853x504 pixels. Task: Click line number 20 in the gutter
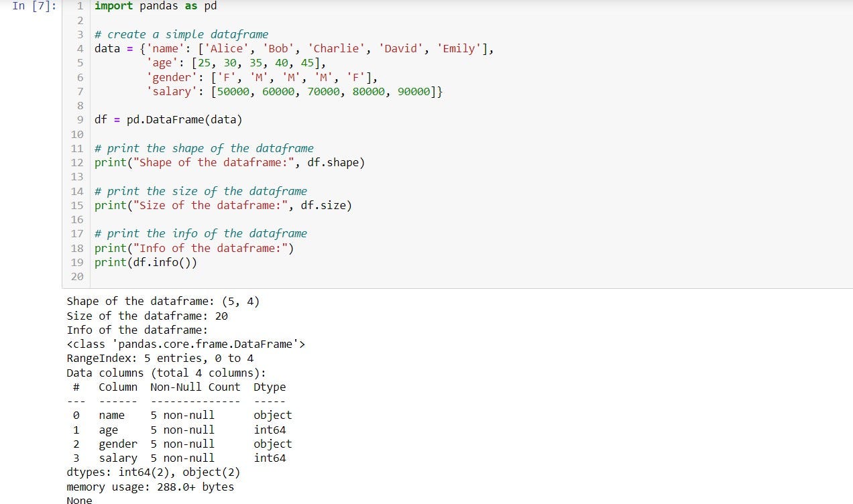77,276
